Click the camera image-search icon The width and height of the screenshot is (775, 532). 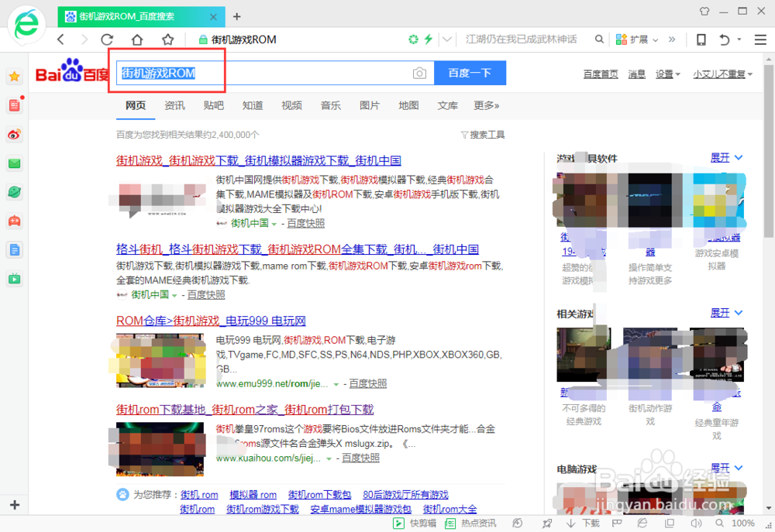pos(419,73)
